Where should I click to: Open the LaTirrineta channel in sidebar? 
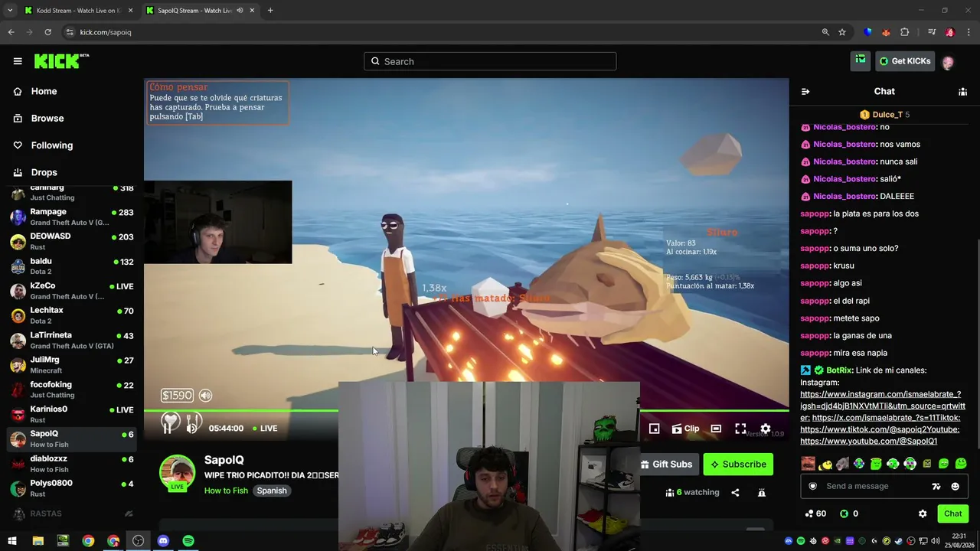pos(71,340)
